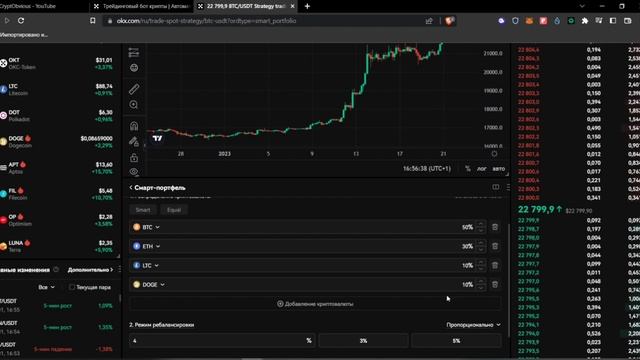Open chart settings gear near time axis
This screenshot has height=360, width=640.
coord(494,154)
